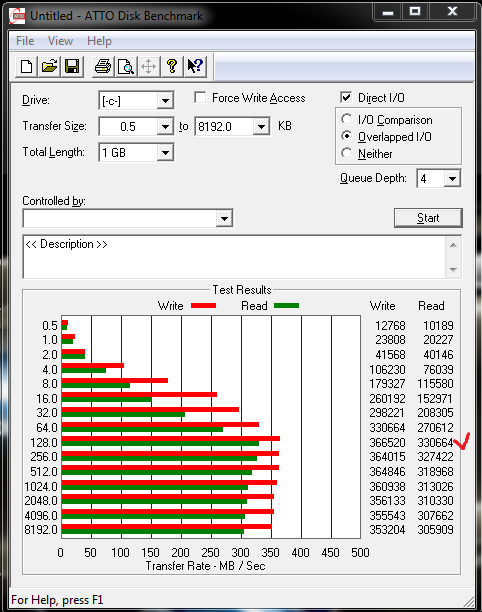Viewport: 482px width, 612px height.
Task: Expand the Controlled by dropdown
Action: (224, 218)
